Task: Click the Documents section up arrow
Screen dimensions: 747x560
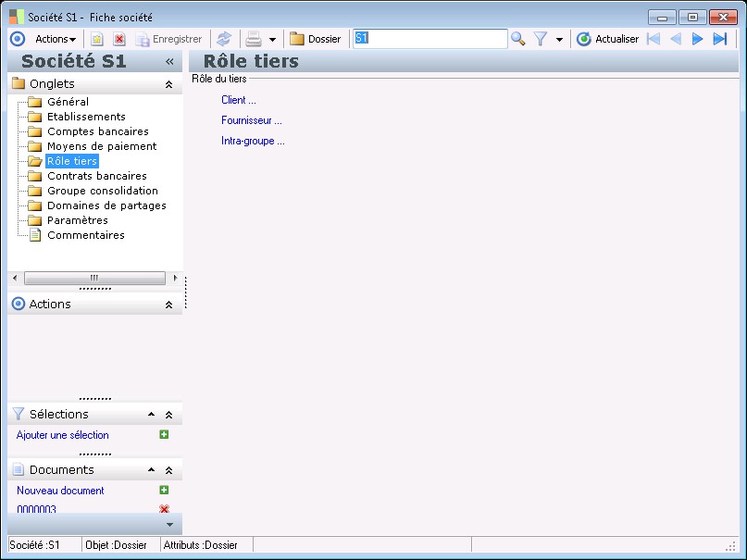Action: [151, 470]
